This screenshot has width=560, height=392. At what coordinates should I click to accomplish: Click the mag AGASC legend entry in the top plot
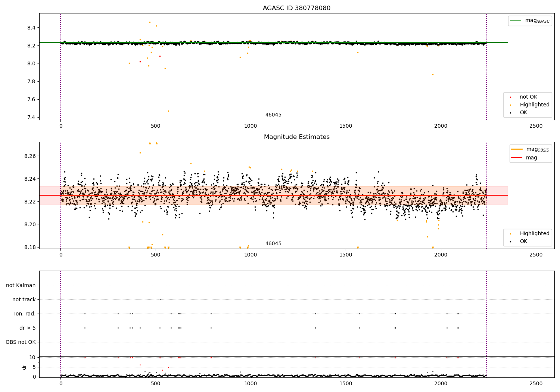(530, 21)
